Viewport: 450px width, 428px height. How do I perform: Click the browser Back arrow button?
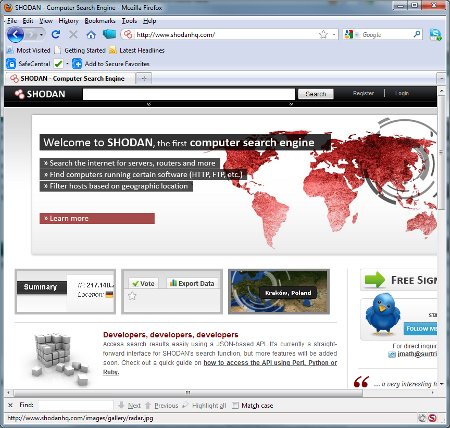15,34
